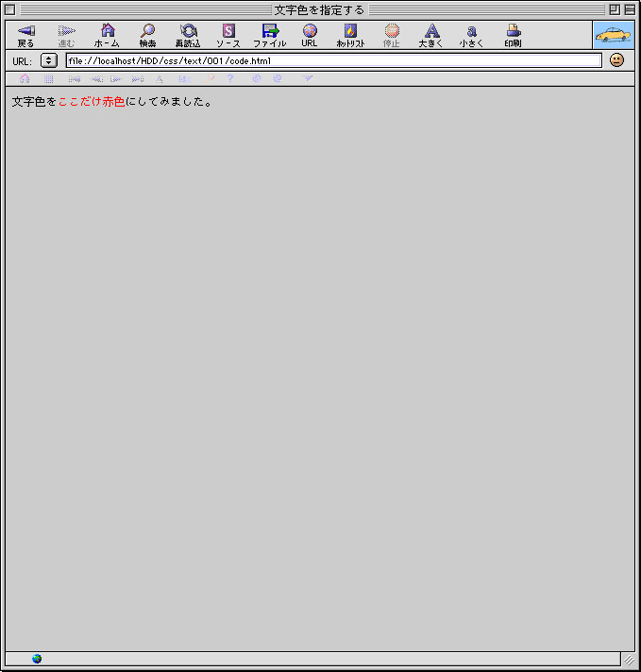Click the link-bar magnifier search icon

(x=211, y=79)
